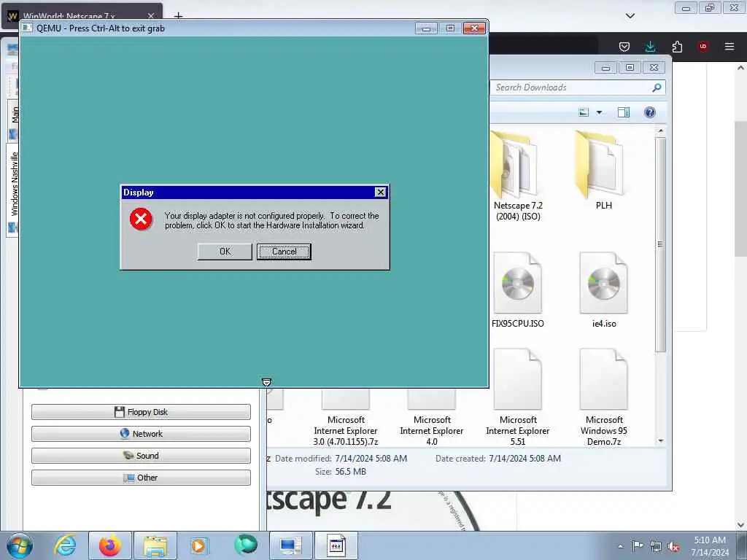Open the Sound settings button

(141, 456)
